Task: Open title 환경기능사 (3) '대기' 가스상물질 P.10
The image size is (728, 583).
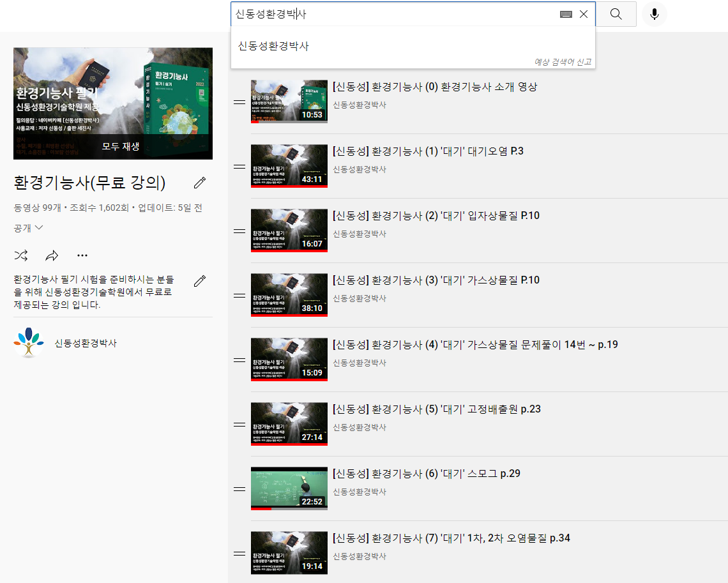Action: pos(436,280)
